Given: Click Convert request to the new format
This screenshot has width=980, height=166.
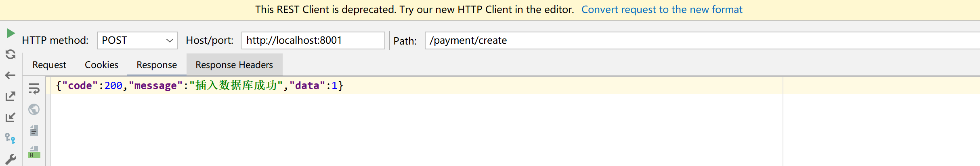Looking at the screenshot, I should click(662, 10).
